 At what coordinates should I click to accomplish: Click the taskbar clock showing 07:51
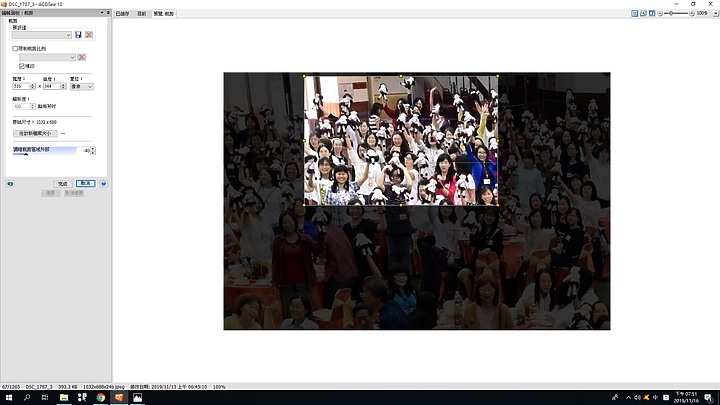686,398
